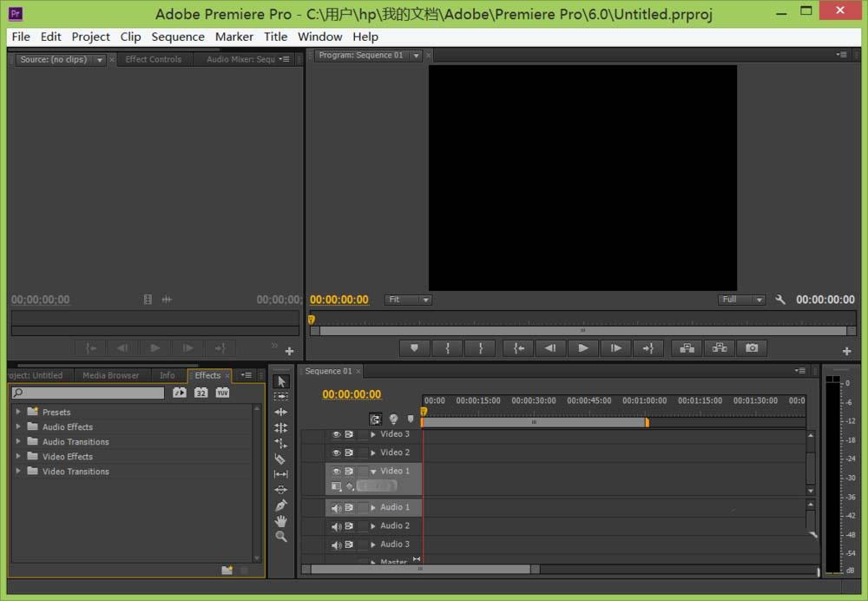Select the Pen tool
Image resolution: width=868 pixels, height=601 pixels.
click(x=280, y=505)
